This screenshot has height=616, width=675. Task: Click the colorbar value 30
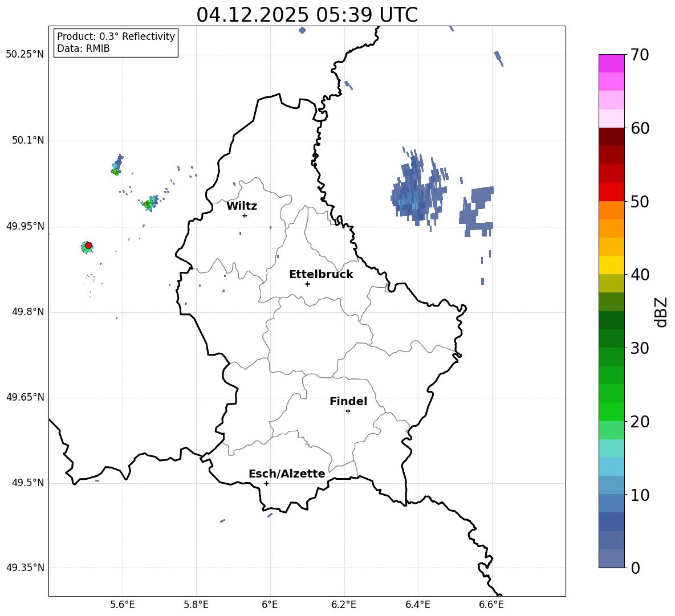(x=640, y=348)
